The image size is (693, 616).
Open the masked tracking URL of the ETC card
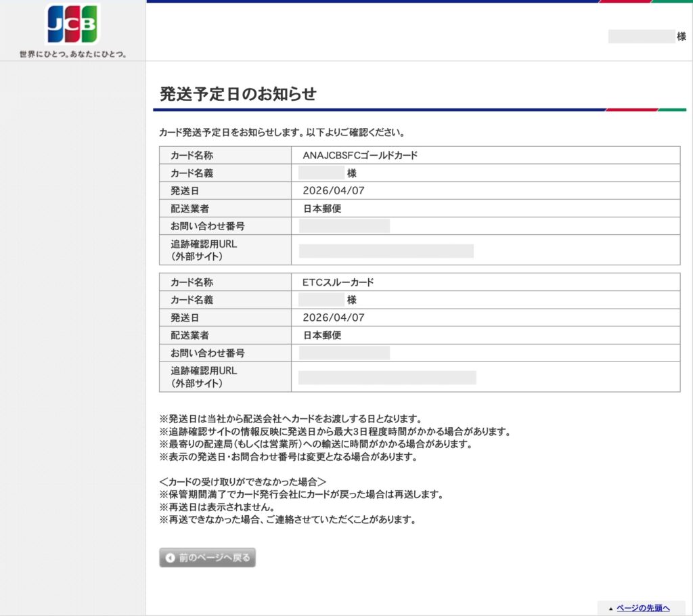click(387, 378)
